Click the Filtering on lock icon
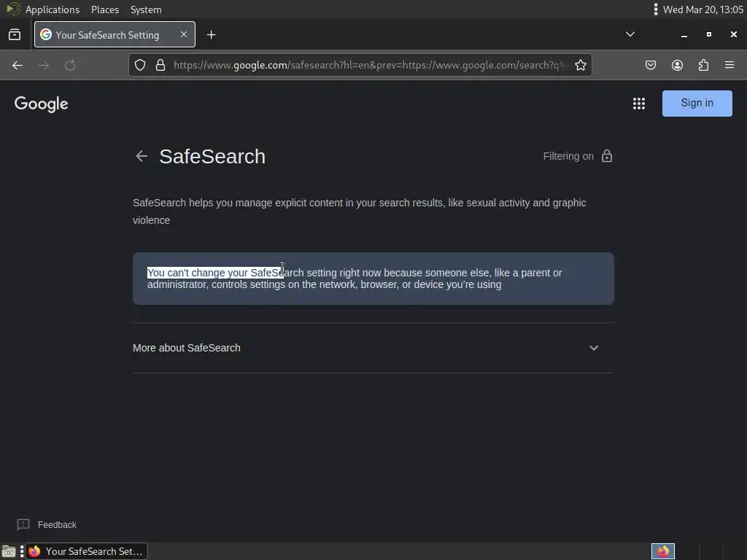 [x=606, y=156]
